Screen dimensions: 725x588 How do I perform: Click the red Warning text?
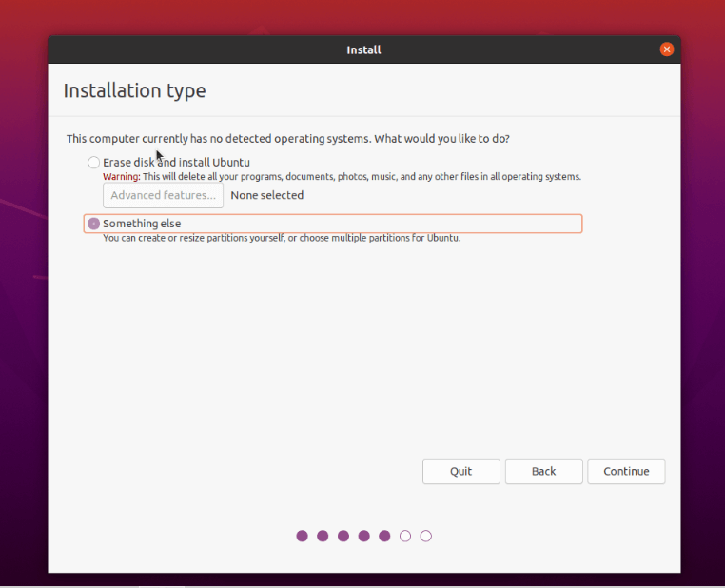pyautogui.click(x=121, y=177)
